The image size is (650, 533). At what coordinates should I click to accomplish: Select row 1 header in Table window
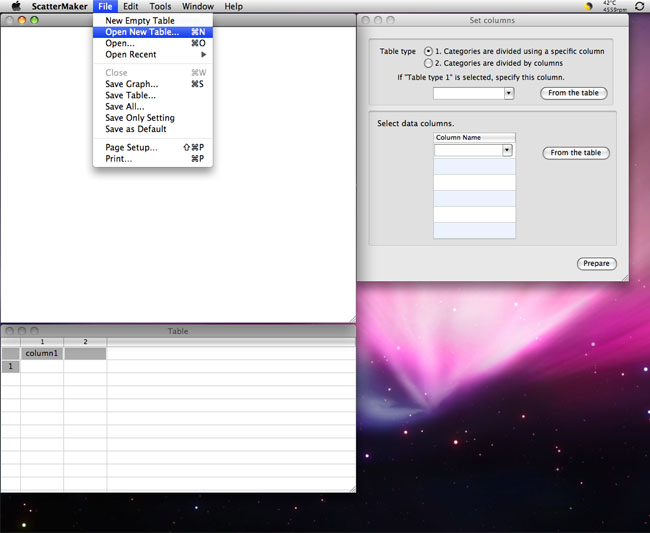tap(10, 366)
